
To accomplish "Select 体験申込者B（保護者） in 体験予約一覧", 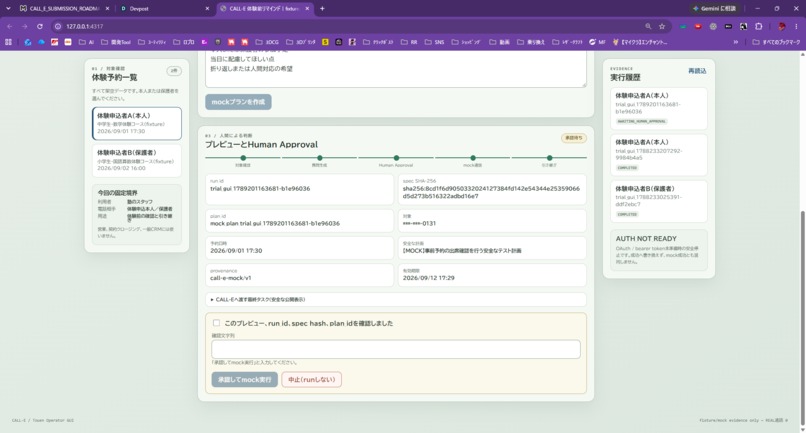I will click(x=137, y=161).
